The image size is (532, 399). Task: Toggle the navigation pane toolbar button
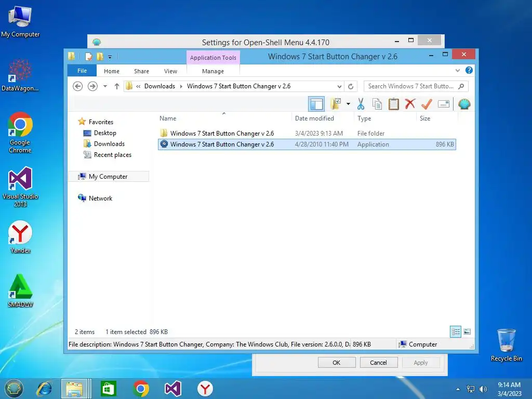[316, 104]
